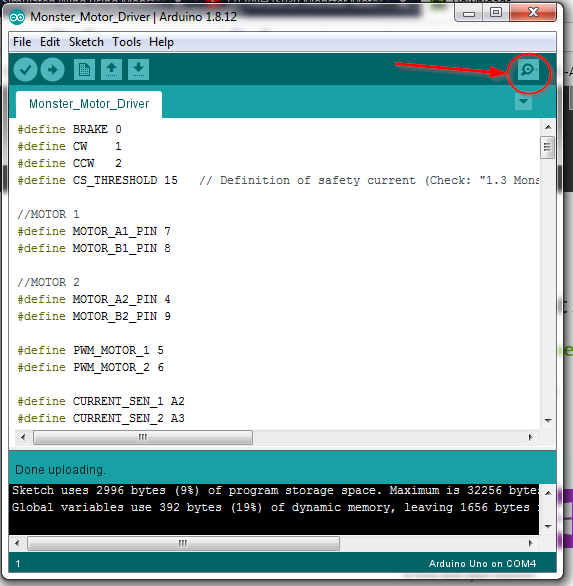
Task: Create a new sketch with New icon
Action: [84, 70]
